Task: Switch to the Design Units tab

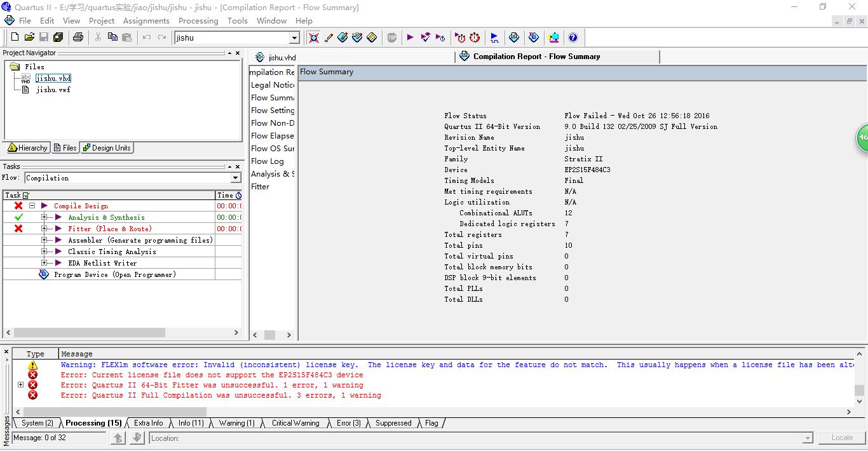Action: point(107,148)
